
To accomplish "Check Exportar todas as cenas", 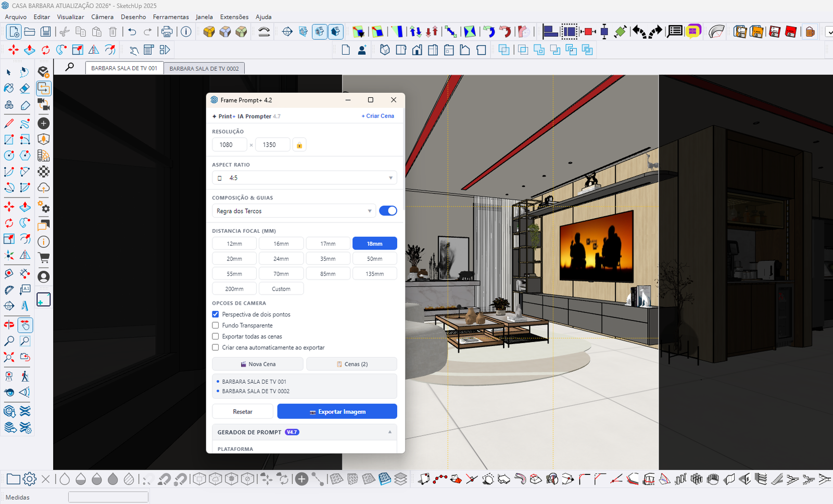I will pos(216,336).
